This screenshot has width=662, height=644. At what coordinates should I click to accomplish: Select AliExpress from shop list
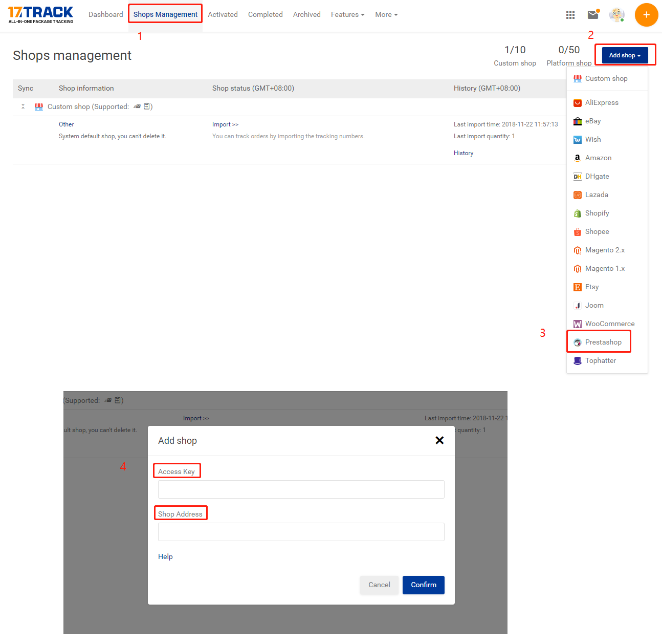click(x=607, y=103)
